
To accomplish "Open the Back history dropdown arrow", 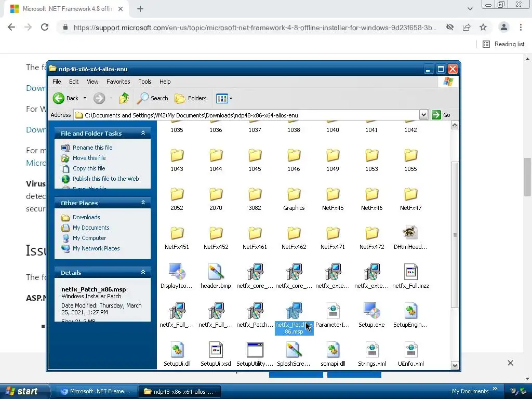I will [x=85, y=98].
